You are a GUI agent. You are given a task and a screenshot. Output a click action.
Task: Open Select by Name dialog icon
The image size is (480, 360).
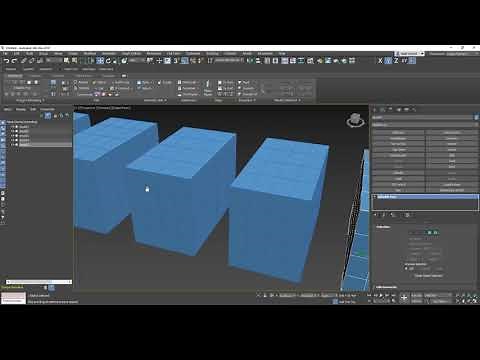[74, 61]
